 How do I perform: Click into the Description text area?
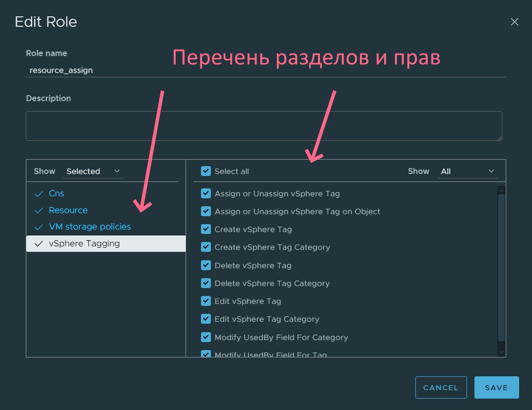coord(264,126)
